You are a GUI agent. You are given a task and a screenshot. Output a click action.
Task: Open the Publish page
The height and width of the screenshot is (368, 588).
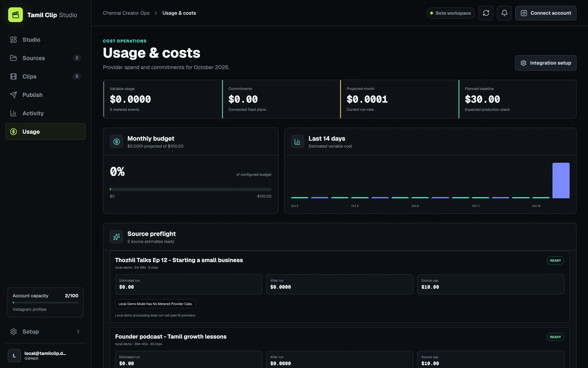[45, 95]
